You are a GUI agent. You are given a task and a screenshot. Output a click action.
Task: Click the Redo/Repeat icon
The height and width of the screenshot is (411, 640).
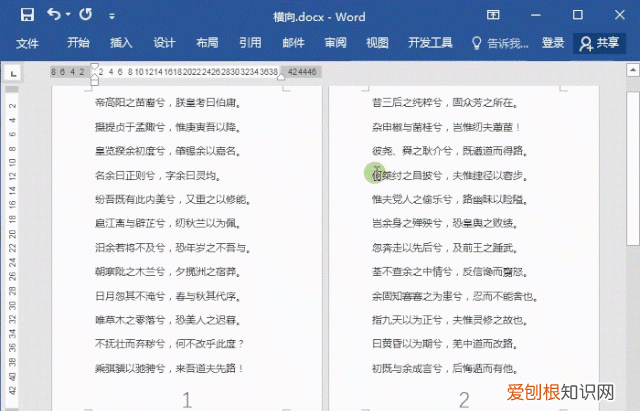[86, 15]
